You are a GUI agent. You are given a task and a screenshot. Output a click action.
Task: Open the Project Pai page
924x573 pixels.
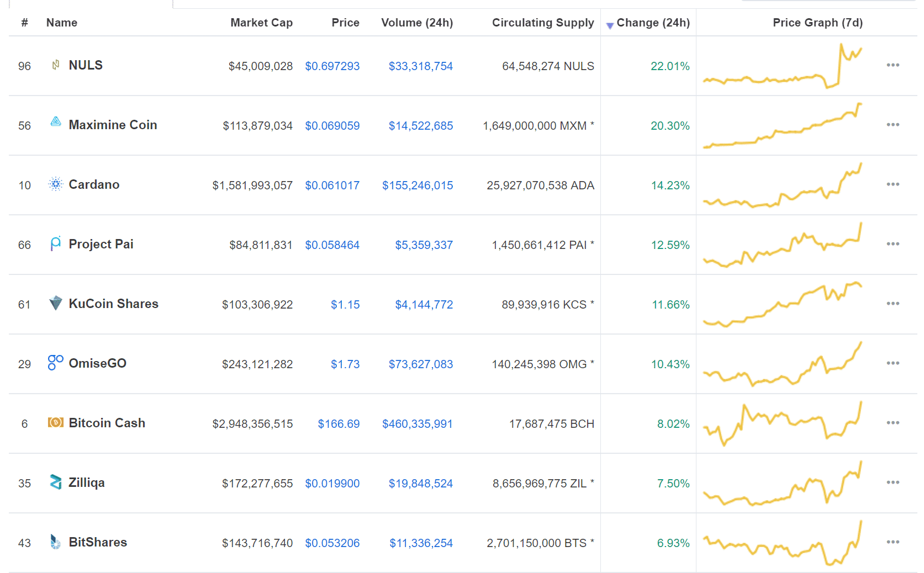coord(101,244)
